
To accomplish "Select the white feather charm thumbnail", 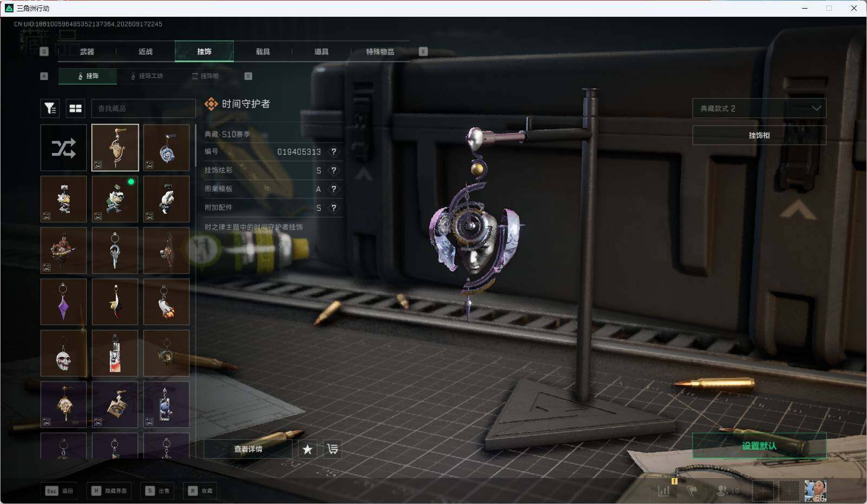I will (x=115, y=302).
